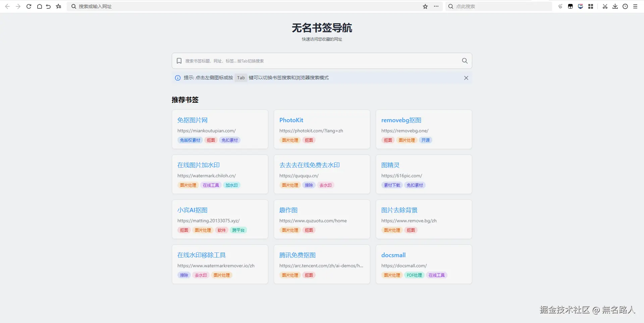
Task: Click into the 搜索书签标题 search input
Action: 322,61
